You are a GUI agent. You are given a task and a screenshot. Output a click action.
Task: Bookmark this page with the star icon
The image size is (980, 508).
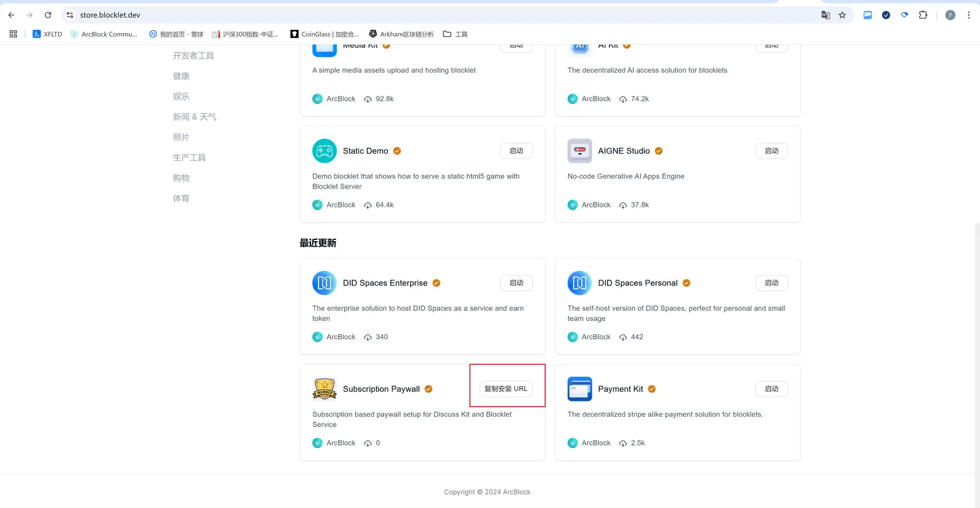pyautogui.click(x=842, y=15)
